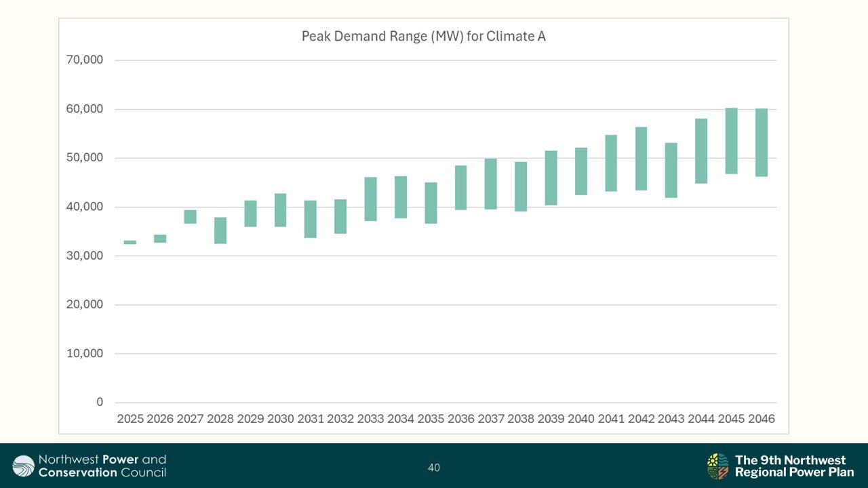Click the 2028 demand range bar

point(220,230)
